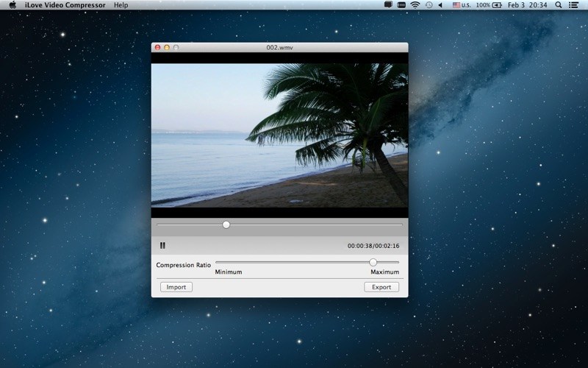Click the display mirroring icon in menu bar
Viewport: 588px width, 368px height.
[388, 5]
